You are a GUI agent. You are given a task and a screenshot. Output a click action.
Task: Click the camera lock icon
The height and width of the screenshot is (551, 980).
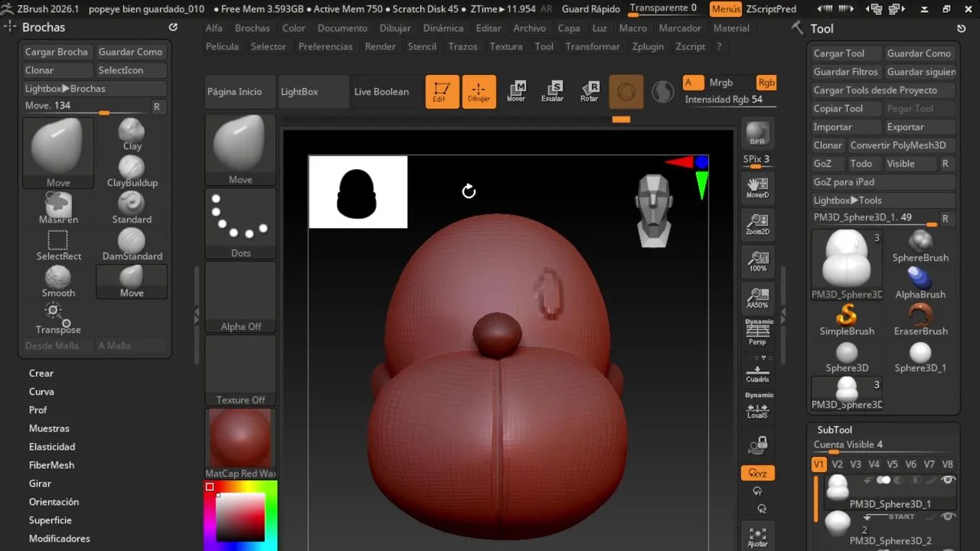(758, 445)
